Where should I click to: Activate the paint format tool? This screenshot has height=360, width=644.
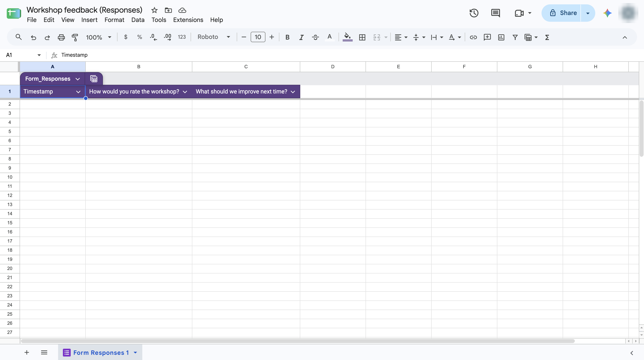75,37
